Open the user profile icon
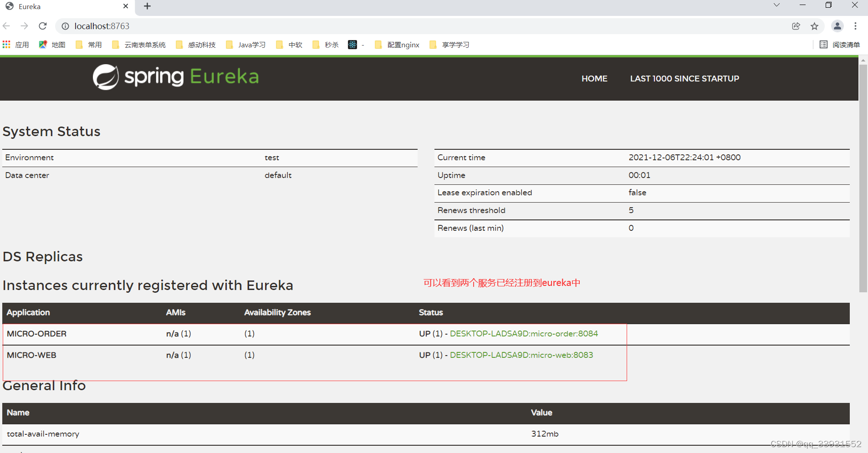This screenshot has width=868, height=453. point(837,26)
